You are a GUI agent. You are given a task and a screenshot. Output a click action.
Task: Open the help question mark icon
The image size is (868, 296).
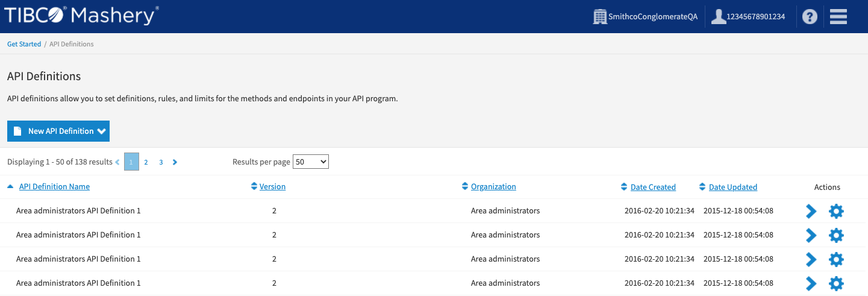point(810,17)
